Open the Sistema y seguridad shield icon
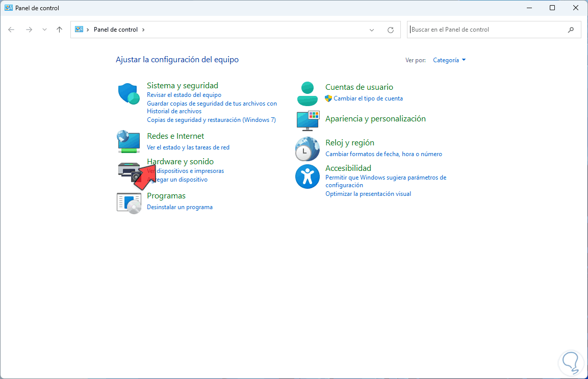This screenshot has height=379, width=588. (x=129, y=93)
